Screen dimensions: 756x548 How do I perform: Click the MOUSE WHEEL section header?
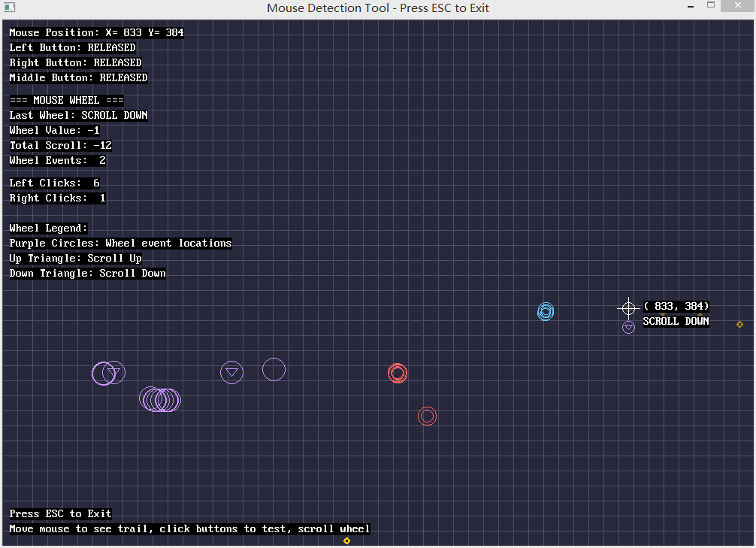tap(66, 101)
